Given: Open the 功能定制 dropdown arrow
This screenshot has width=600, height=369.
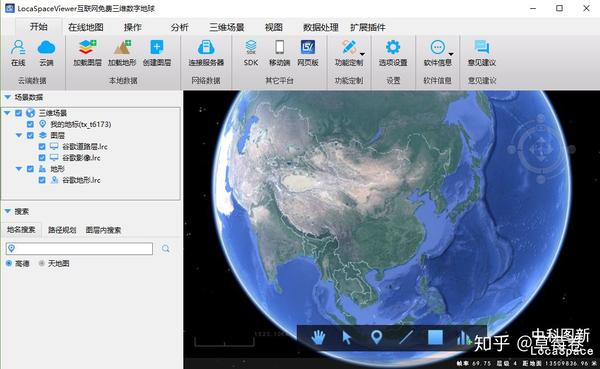Looking at the screenshot, I should (362, 54).
